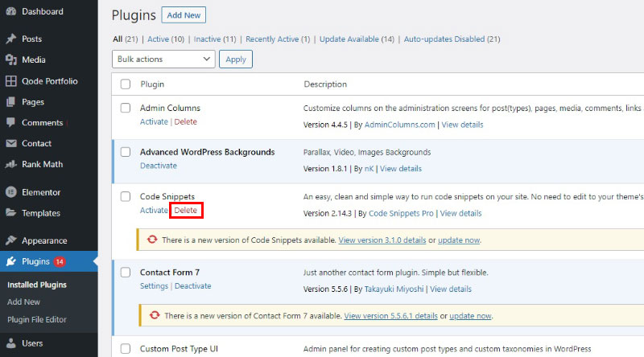Delete the Code Snippets plugin
Screen dimensions: 644x357
coord(186,210)
